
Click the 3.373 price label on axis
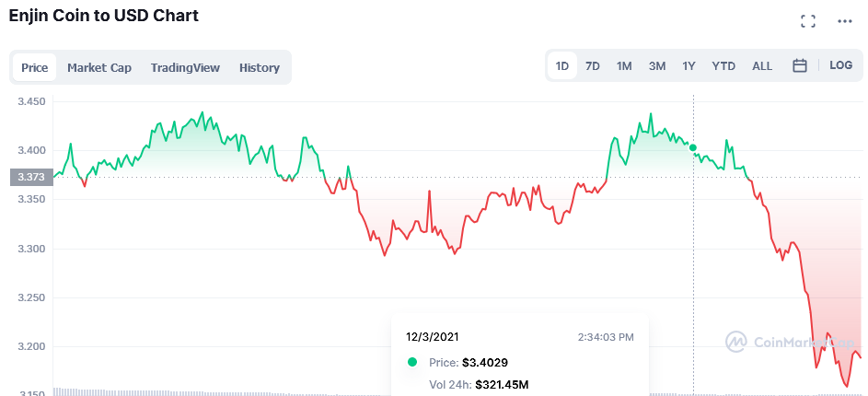pyautogui.click(x=31, y=177)
